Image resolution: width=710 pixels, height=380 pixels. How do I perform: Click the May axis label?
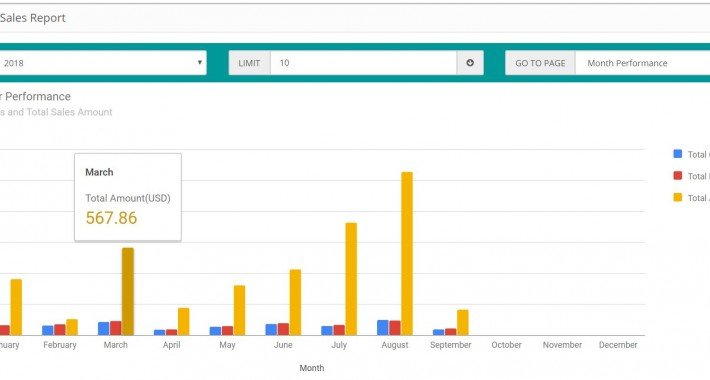click(x=227, y=345)
